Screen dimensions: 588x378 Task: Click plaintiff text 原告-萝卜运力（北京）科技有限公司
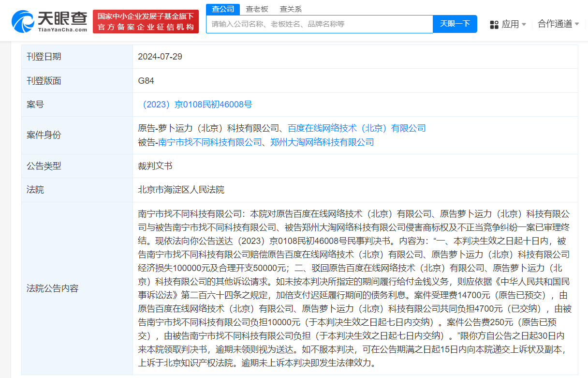tap(208, 128)
